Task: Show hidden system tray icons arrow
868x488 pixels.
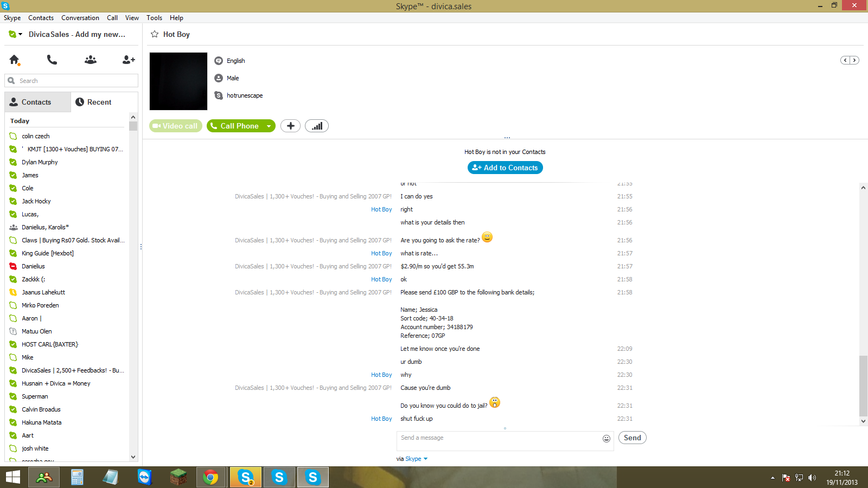Action: [773, 478]
